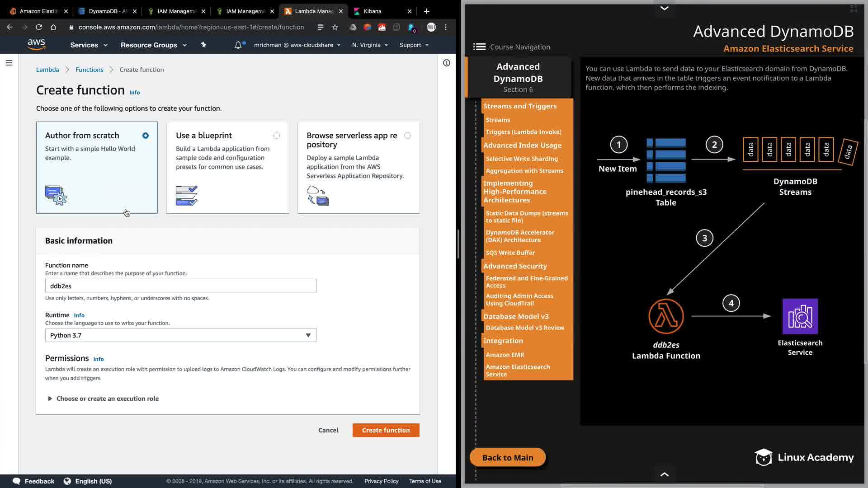
Task: Click the Functions breadcrumb link
Action: (x=89, y=70)
